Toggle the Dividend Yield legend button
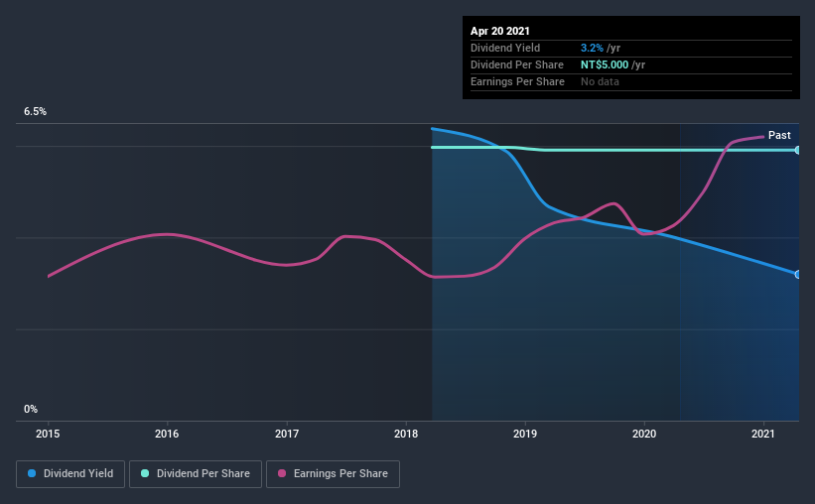Screen dimensions: 815x504 (70, 474)
